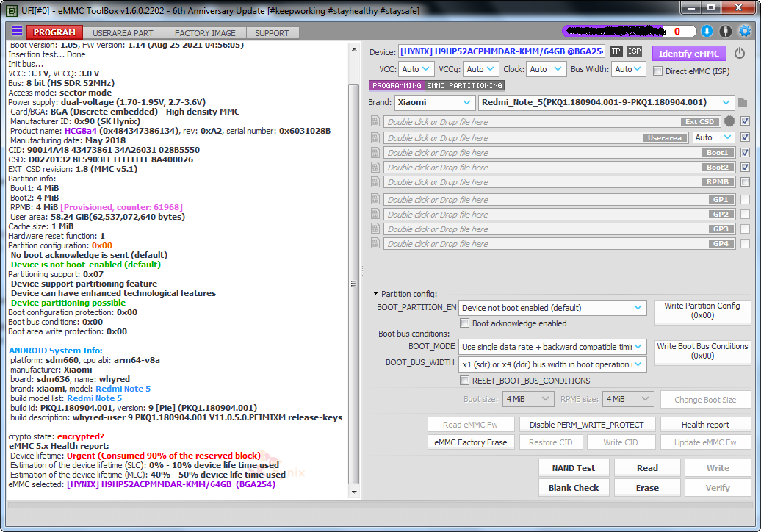The image size is (761, 532).
Task: Open the BOOT_MODE dropdown
Action: 552,347
